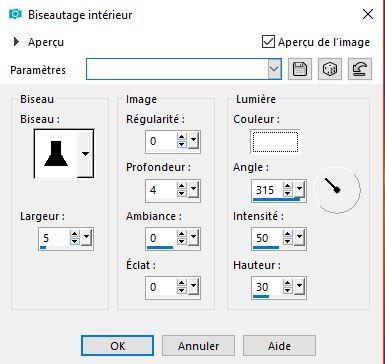Viewport: 385px width, 364px height.
Task: Toggle the Aperçu de l'image checkbox
Action: [268, 42]
